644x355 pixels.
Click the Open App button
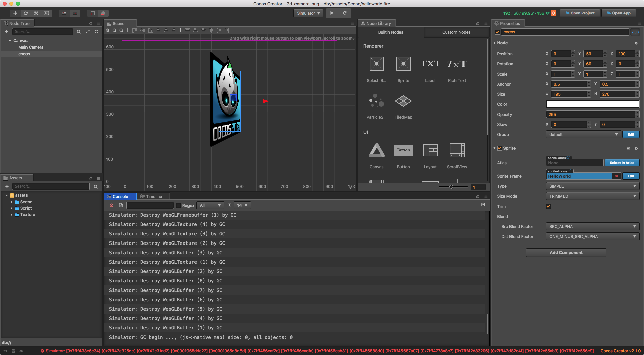click(619, 13)
